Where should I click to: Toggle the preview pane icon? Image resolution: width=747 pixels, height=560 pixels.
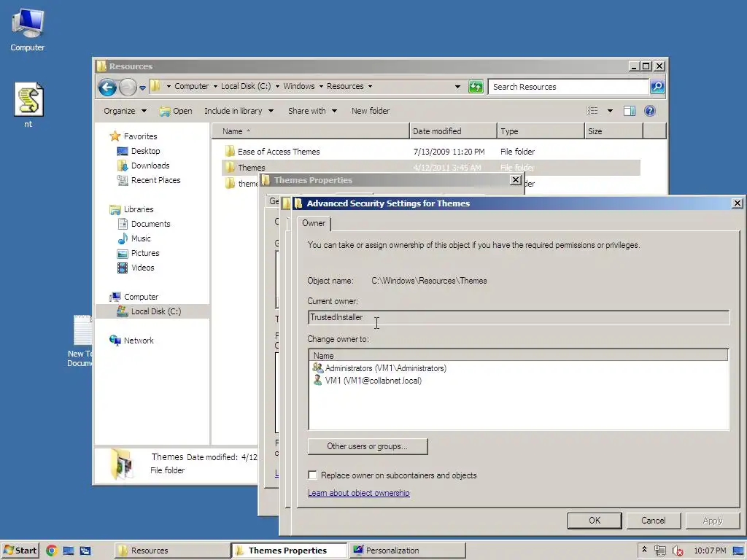(630, 111)
